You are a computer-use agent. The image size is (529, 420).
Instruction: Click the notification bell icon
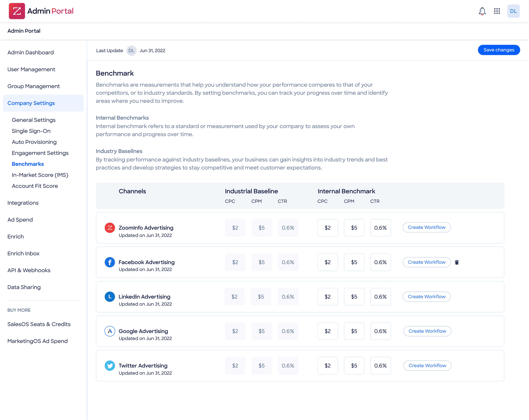[482, 11]
